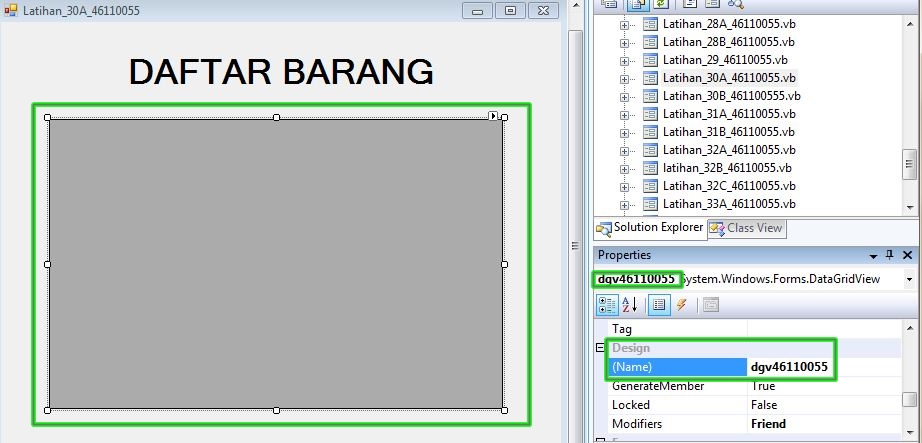Click the Refresh icon in Solution Explorer toolbar
This screenshot has height=443, width=922.
662,4
